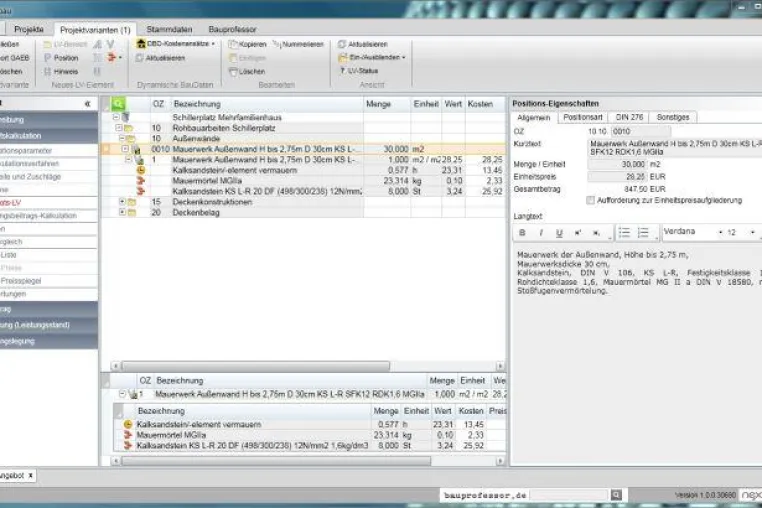Click the bauprofessor.de search input field

pyautogui.click(x=569, y=495)
